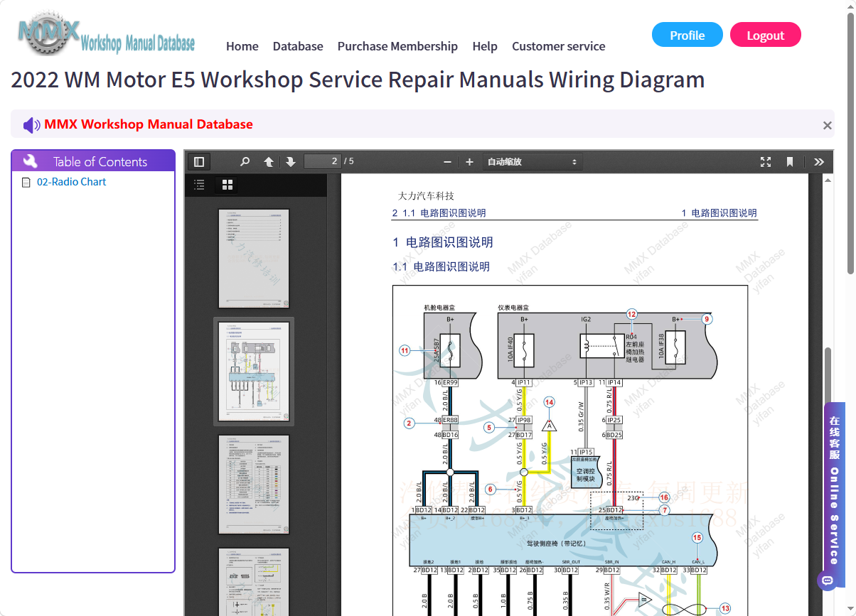Click the 02-Radio Chart document icon
This screenshot has height=616, width=856.
click(26, 183)
